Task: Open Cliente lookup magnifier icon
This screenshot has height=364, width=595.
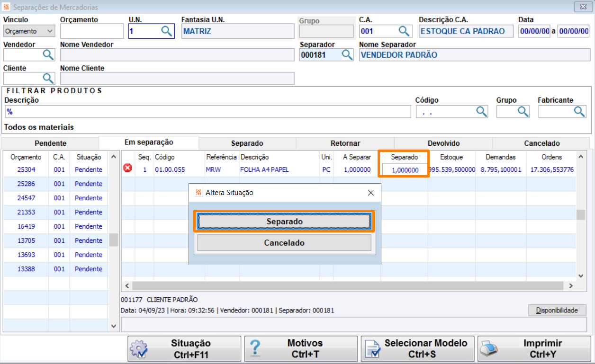Action: (x=48, y=78)
